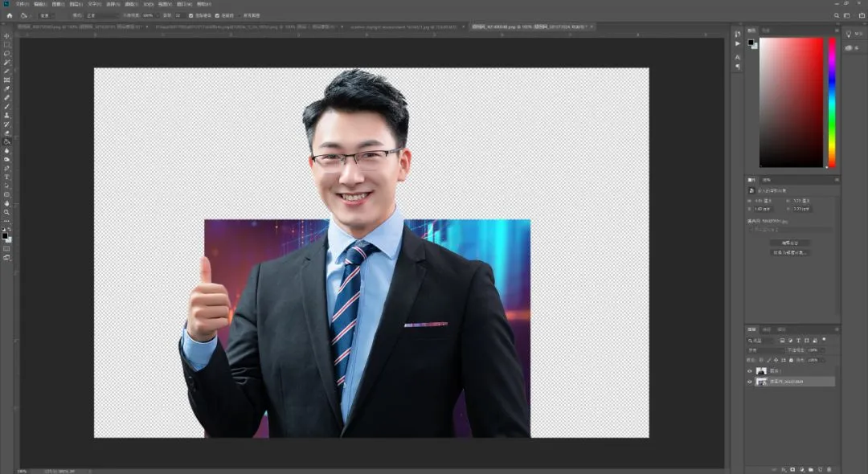Click the rainbow hue slider strip
The height and width of the screenshot is (474, 868).
(x=832, y=102)
